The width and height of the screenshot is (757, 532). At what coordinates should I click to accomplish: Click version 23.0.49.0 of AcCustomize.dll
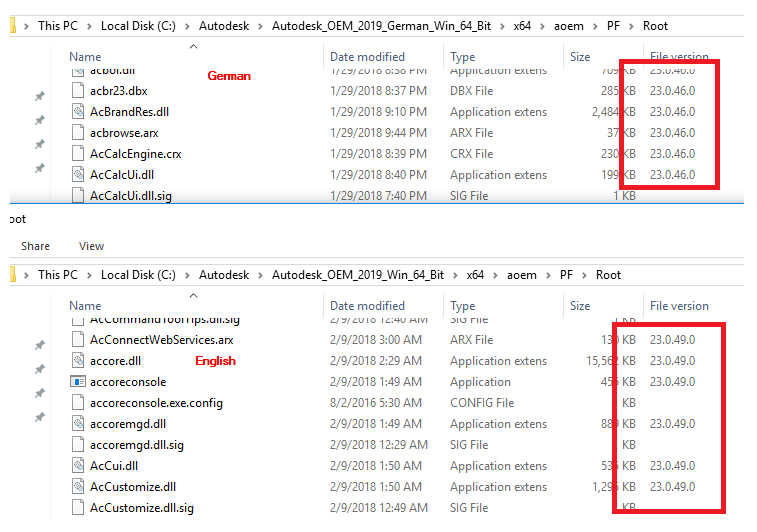[x=673, y=487]
